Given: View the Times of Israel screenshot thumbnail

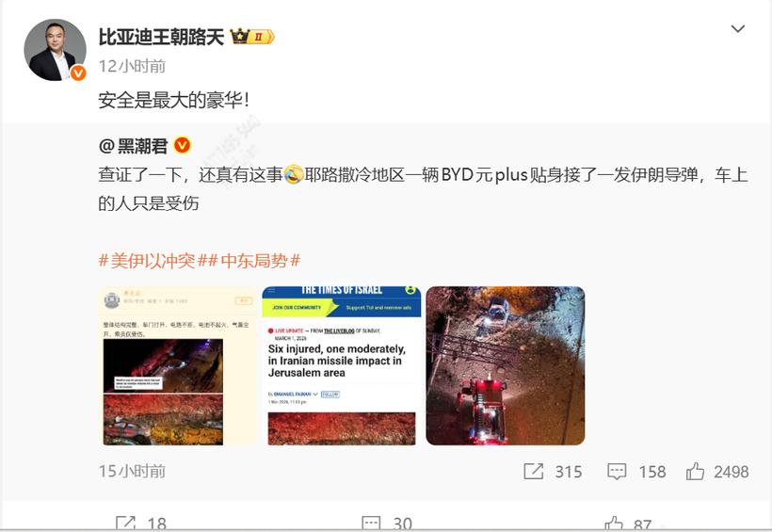Looking at the screenshot, I should pos(342,365).
